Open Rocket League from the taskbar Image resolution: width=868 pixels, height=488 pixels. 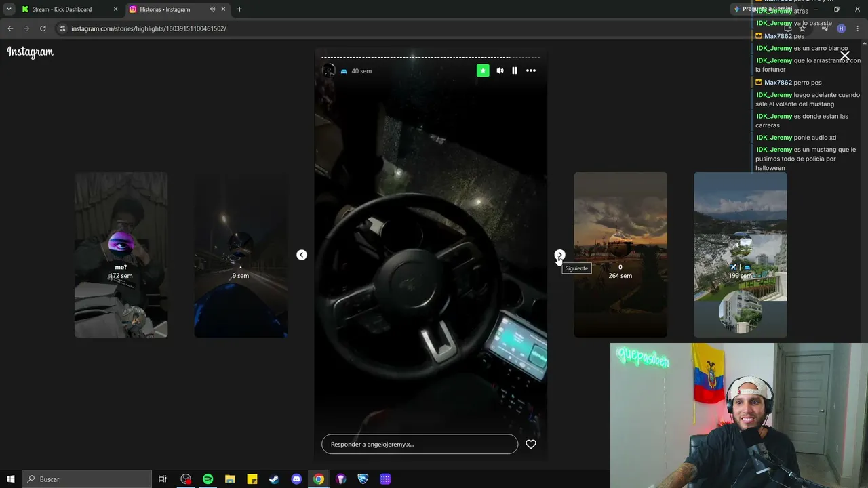point(363,479)
